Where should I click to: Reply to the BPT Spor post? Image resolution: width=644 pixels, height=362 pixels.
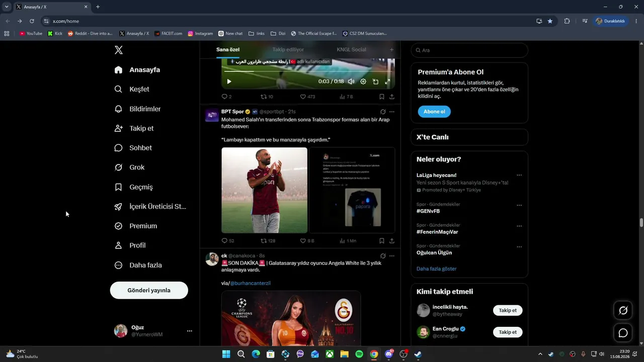pos(228,241)
